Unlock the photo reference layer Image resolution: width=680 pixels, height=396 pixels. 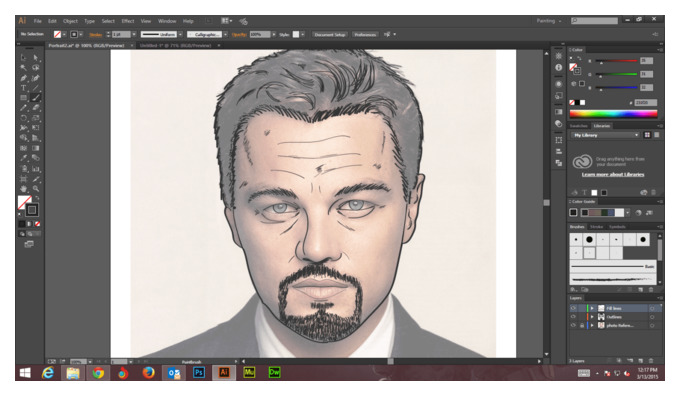click(582, 325)
